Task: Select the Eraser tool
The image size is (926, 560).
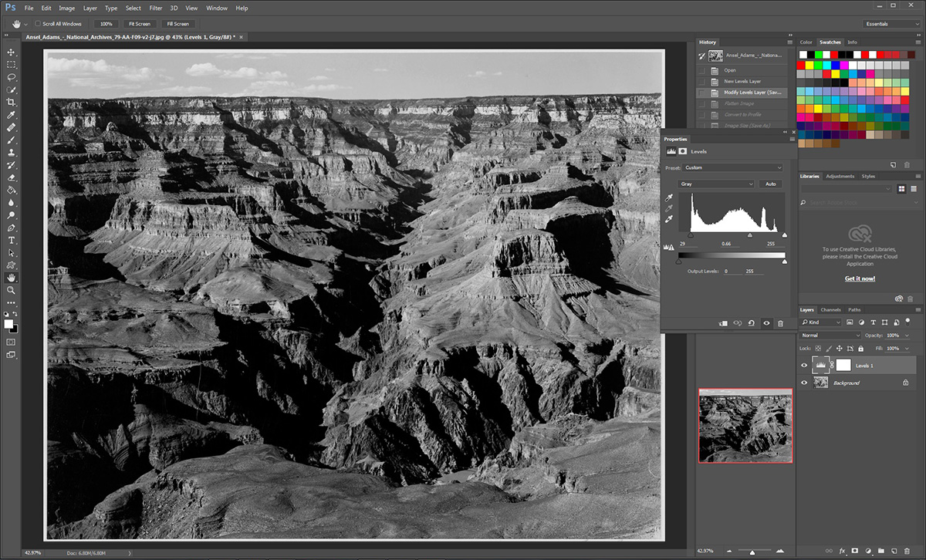Action: tap(12, 177)
